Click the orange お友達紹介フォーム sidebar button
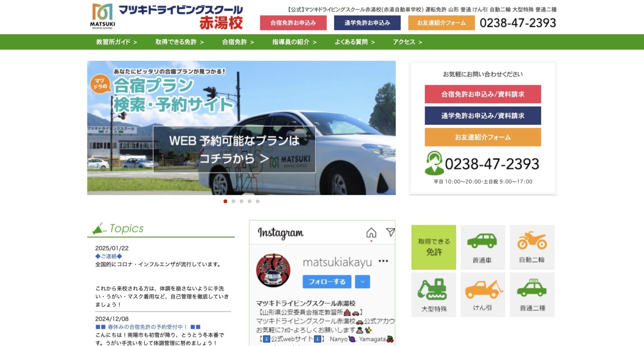Image resolution: width=644 pixels, height=346 pixels. point(483,137)
